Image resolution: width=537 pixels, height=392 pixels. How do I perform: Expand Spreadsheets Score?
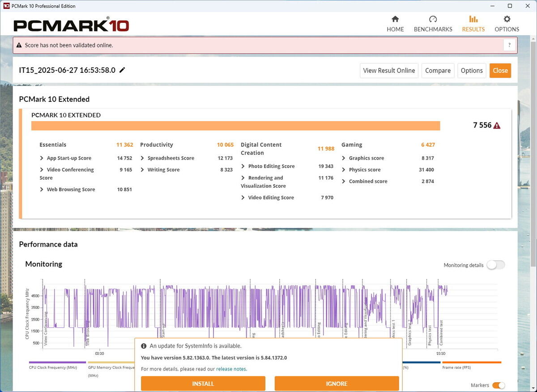tap(143, 158)
